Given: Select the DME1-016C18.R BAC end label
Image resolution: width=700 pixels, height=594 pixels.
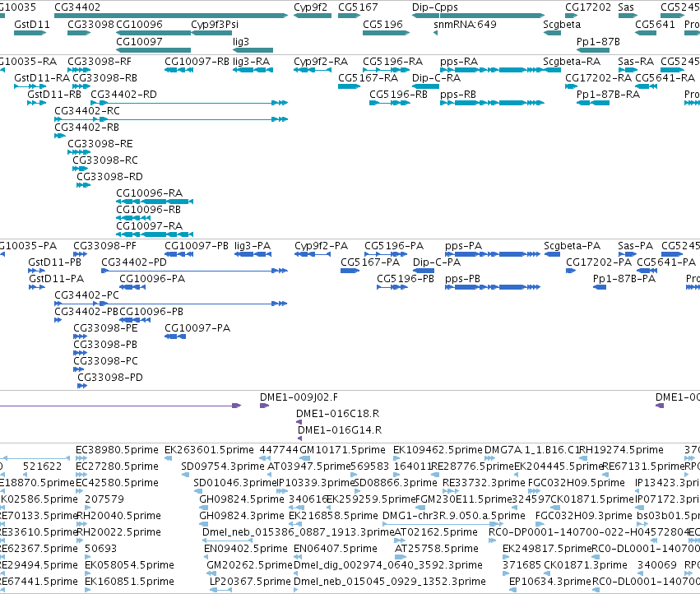Looking at the screenshot, I should [x=338, y=414].
